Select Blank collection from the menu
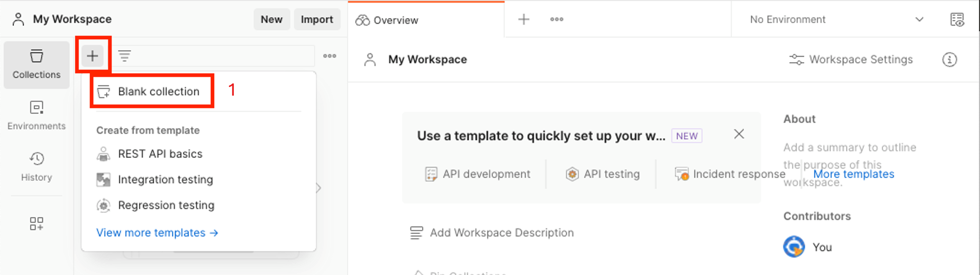This screenshot has height=275, width=980. coord(158,92)
